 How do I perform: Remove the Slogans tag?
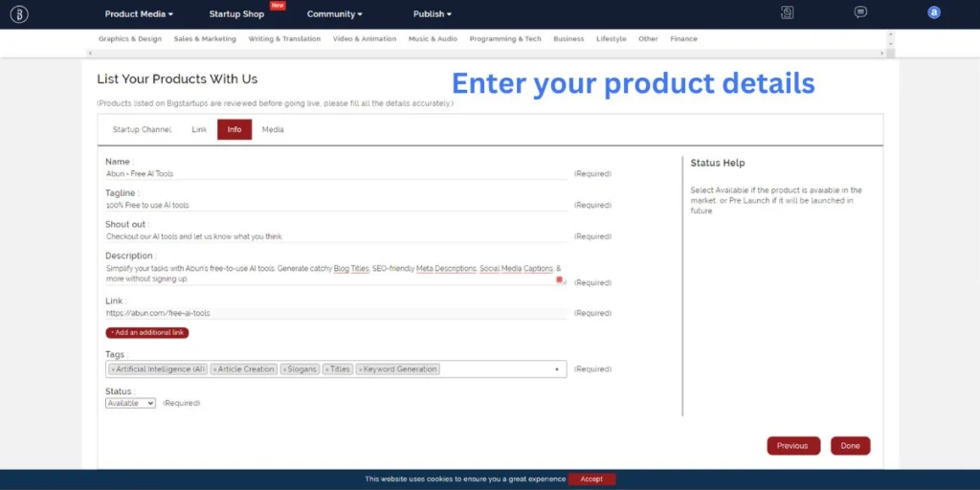284,369
